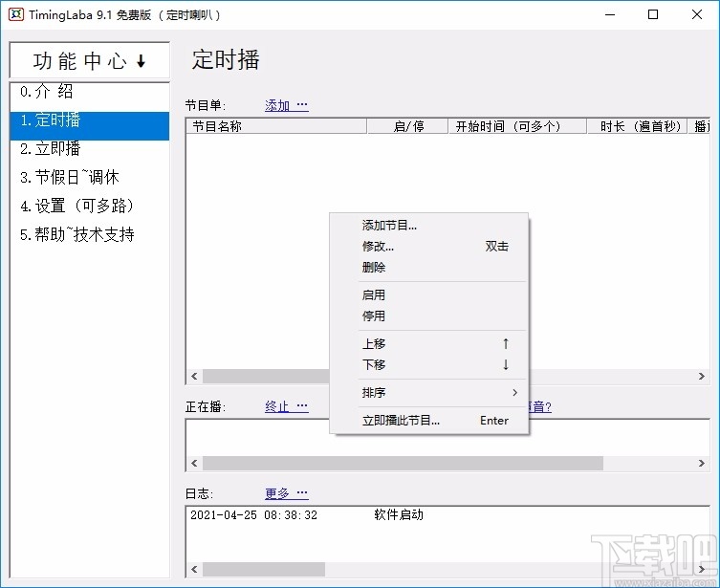Image resolution: width=720 pixels, height=588 pixels.
Task: Click the TimingLaba app icon in title bar
Action: 16,14
